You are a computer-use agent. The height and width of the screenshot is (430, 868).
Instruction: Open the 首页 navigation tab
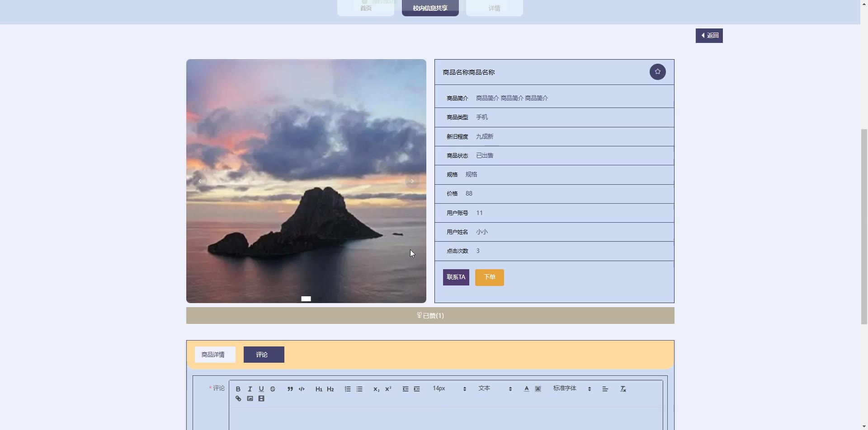pyautogui.click(x=366, y=8)
